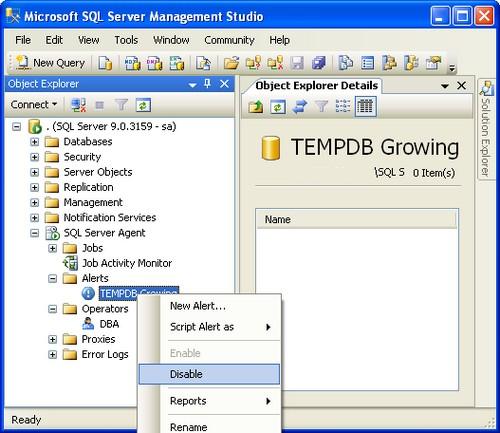Select the Object Explorer Details tab
Screen dimensions: 500x433
316,86
